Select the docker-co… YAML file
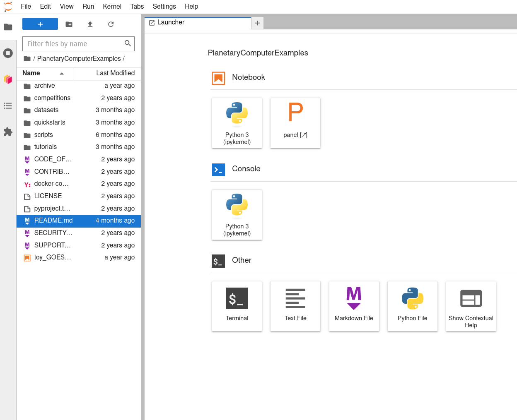 pyautogui.click(x=79, y=184)
